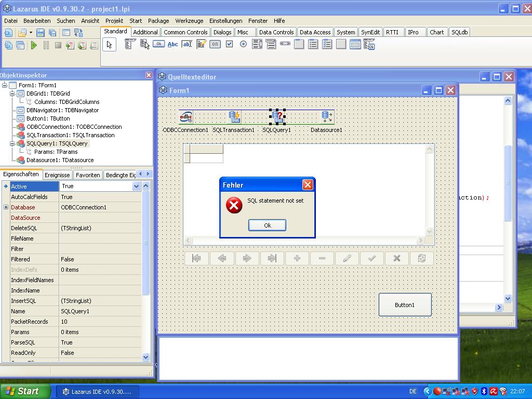Select Button1: TButton in object tree
This screenshot has width=532, height=399.
tap(48, 118)
